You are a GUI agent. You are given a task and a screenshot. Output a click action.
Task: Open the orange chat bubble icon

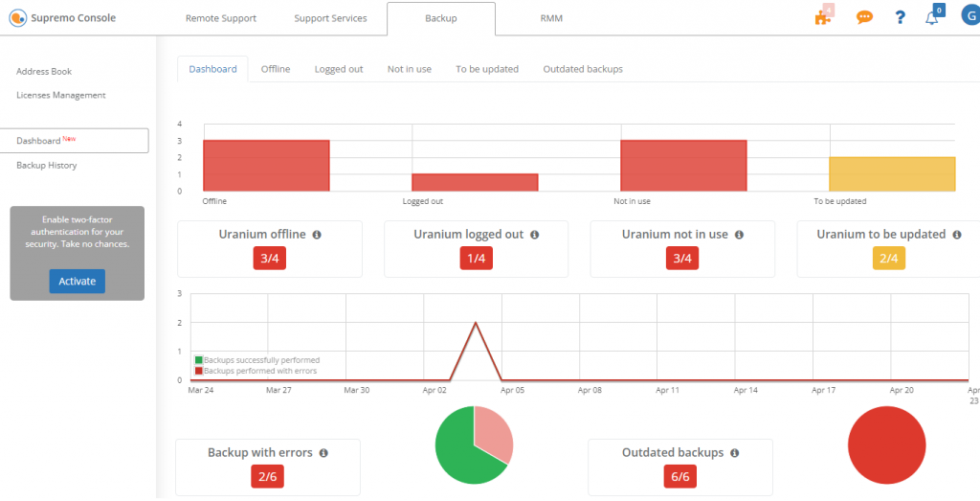pos(864,17)
